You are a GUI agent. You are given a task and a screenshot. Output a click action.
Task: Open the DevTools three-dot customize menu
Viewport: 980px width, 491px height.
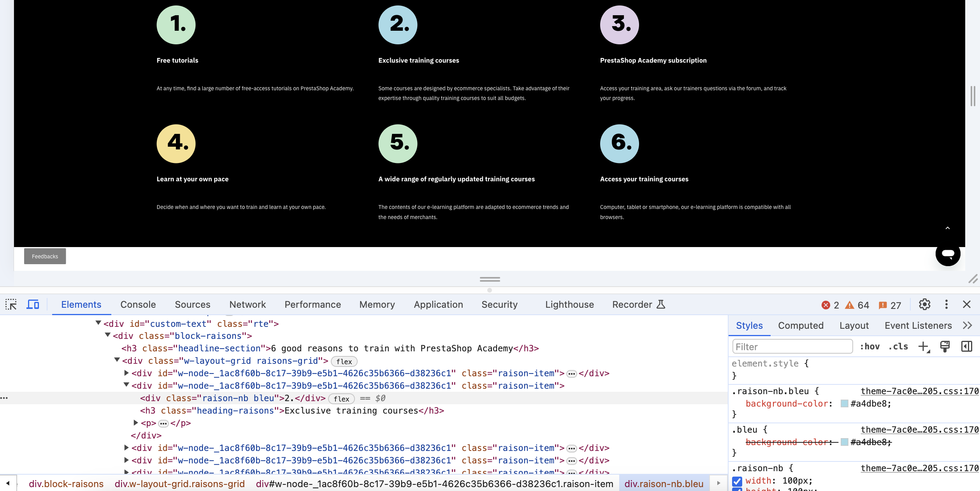coord(946,304)
